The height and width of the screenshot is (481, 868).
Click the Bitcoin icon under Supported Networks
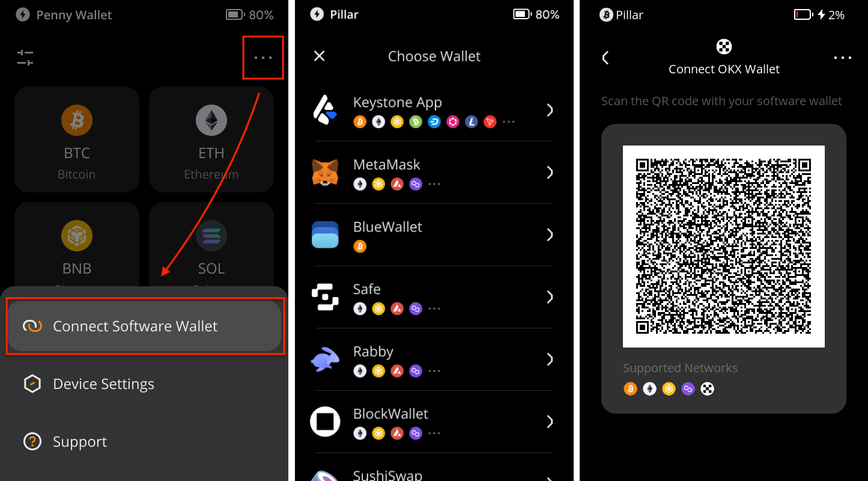[630, 389]
